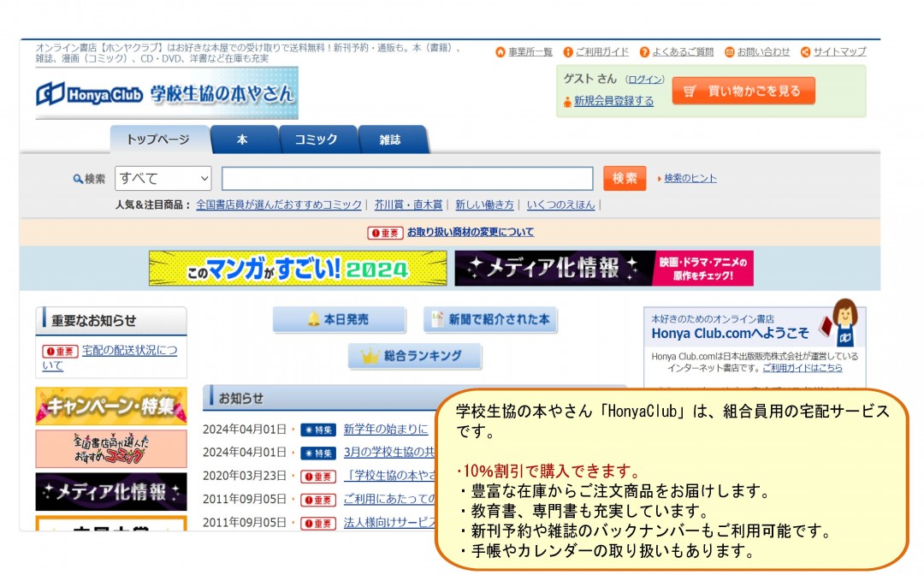Screen dimensions: 924x575
Task: Select the トップページ tab
Action: point(158,139)
